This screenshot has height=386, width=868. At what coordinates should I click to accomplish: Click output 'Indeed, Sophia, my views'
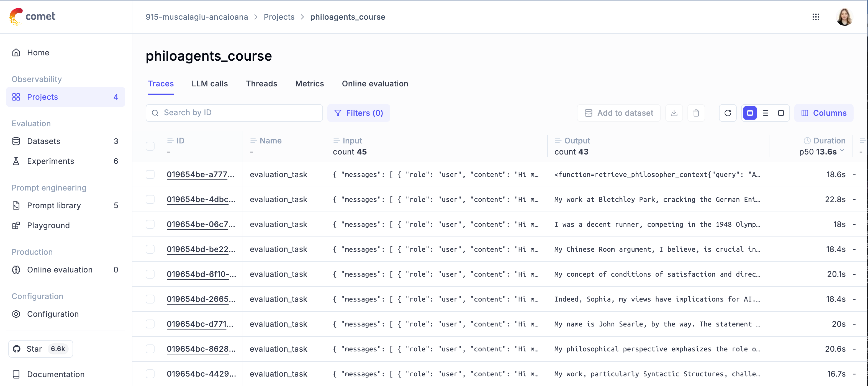tap(657, 299)
